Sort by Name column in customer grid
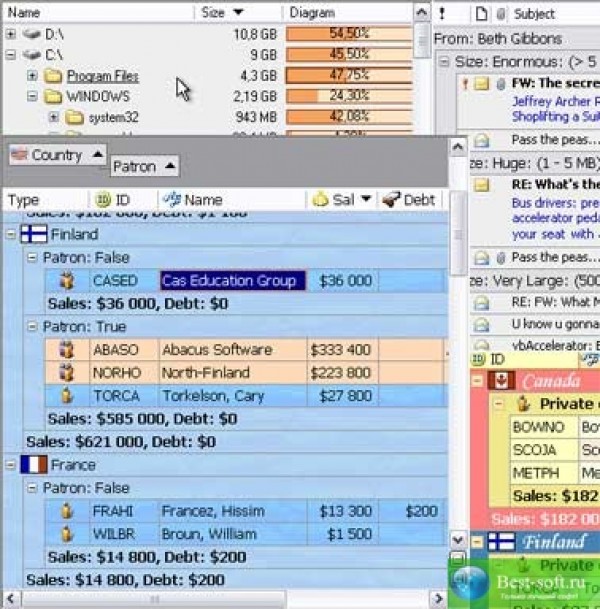Image resolution: width=600 pixels, height=609 pixels. pyautogui.click(x=232, y=200)
